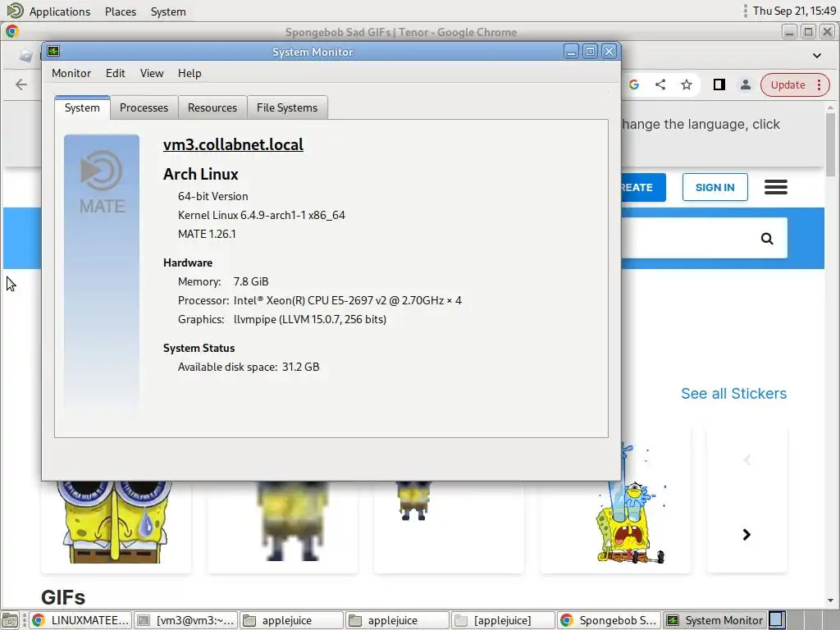Click the clock showing Thu Sep 21
840x630 pixels.
pos(794,11)
